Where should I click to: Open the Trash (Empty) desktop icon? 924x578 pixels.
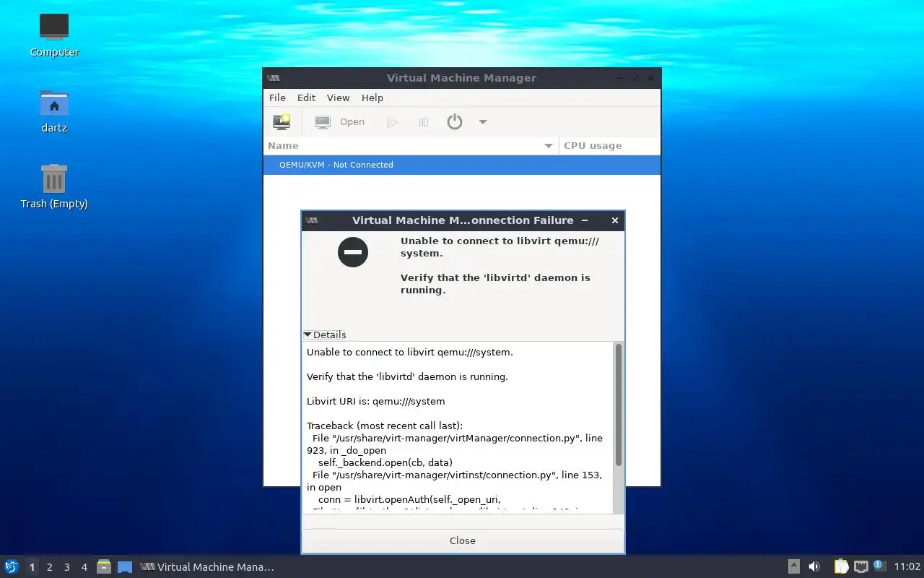click(54, 187)
